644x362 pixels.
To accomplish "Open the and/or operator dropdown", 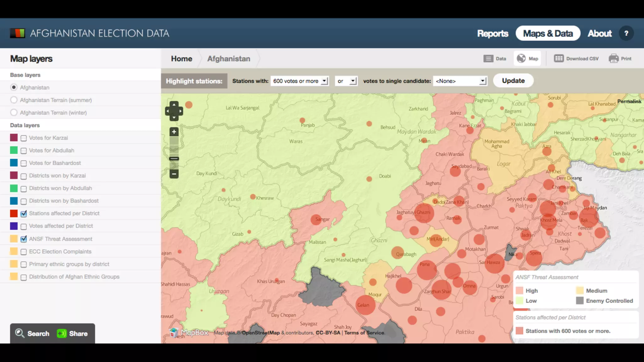I will 346,81.
